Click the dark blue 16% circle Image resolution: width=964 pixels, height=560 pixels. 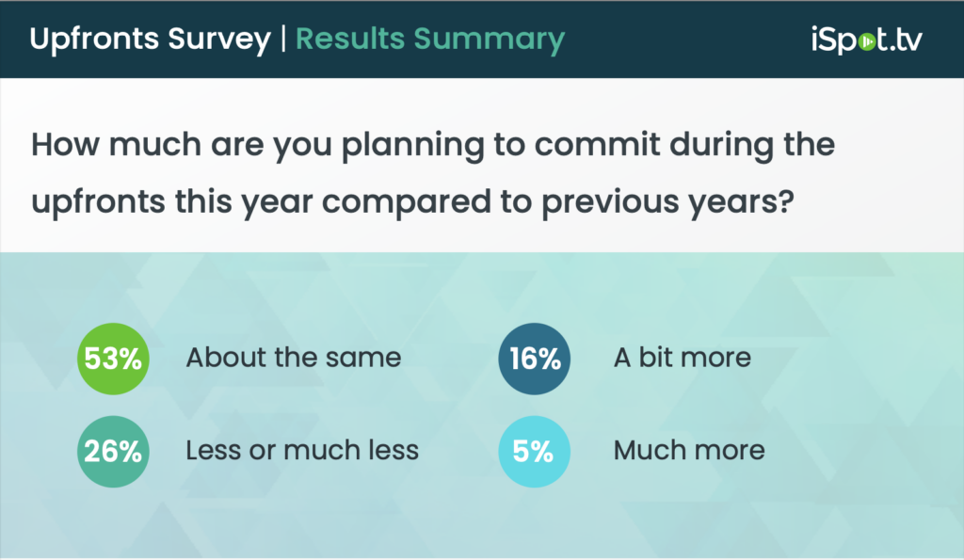coord(535,359)
